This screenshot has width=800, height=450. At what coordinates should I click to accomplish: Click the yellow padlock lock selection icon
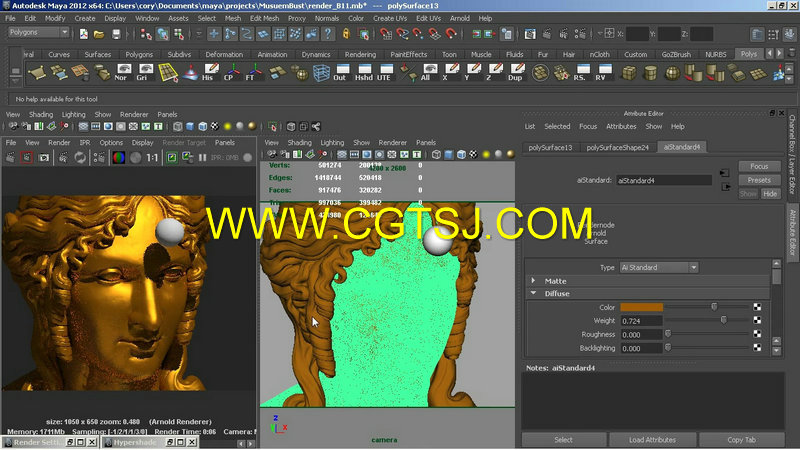point(346,34)
